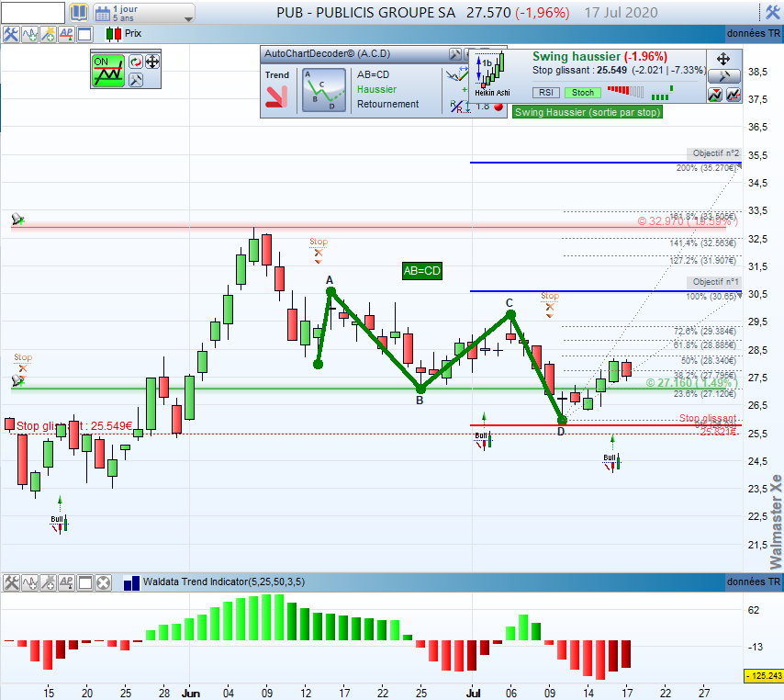
Task: Click Waldata Trend Indicator bar-chart icon
Action: click(x=131, y=583)
